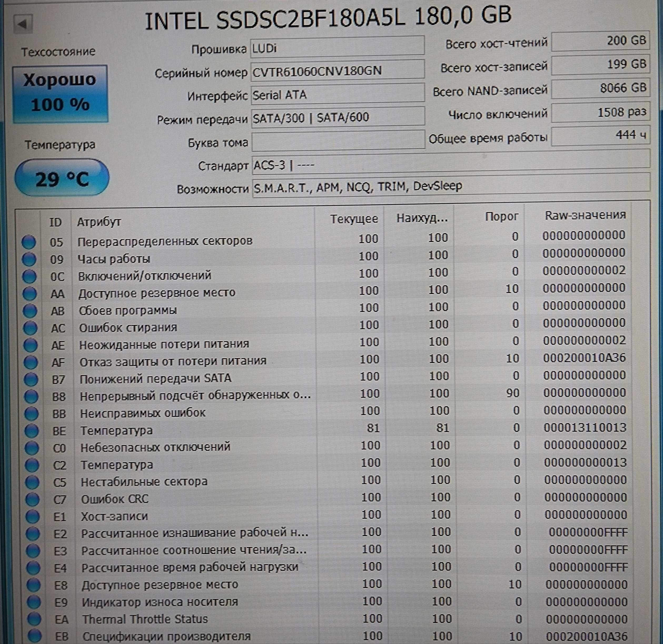The width and height of the screenshot is (663, 644).
Task: Click the empty Буква тома field
Action: click(338, 140)
